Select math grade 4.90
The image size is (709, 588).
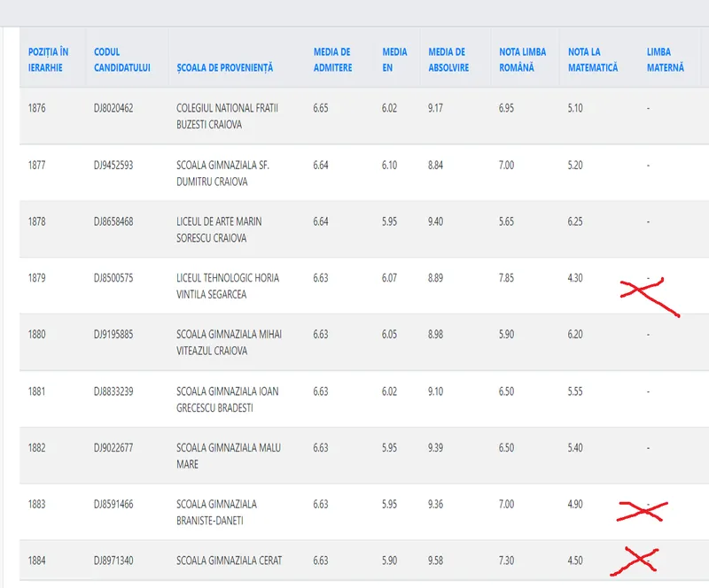575,505
